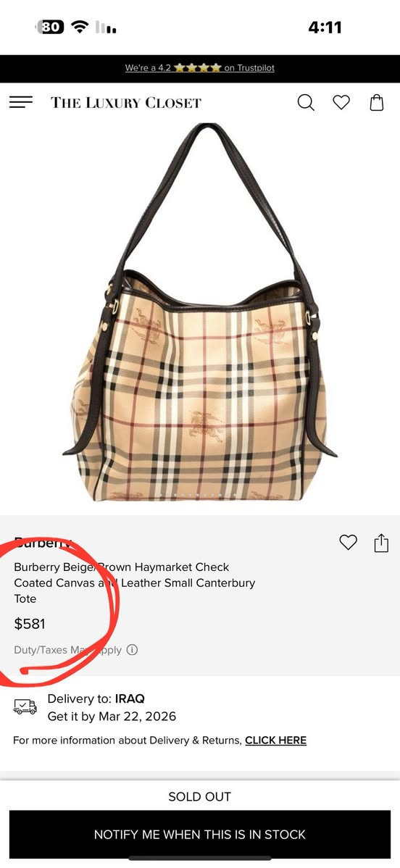Change delivery country IRAQ
The width and height of the screenshot is (400, 868).
(130, 698)
